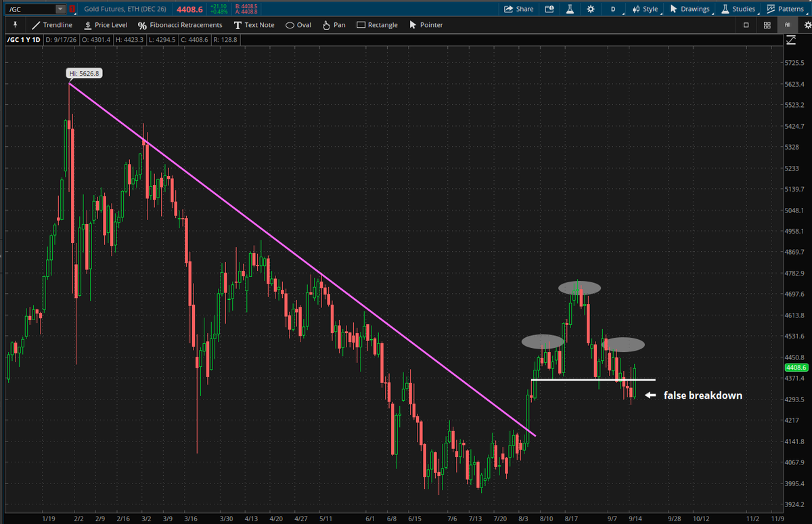The height and width of the screenshot is (524, 812).
Task: Click the 6/15 date axis label
Action: click(x=414, y=517)
